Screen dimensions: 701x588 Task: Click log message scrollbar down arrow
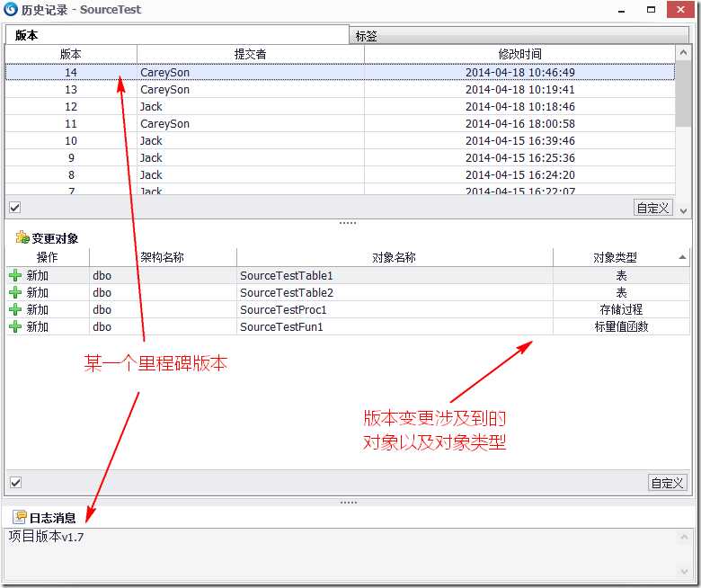(684, 572)
